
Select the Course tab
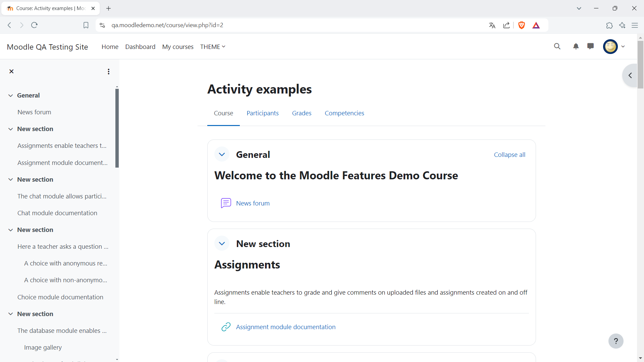[x=223, y=113]
